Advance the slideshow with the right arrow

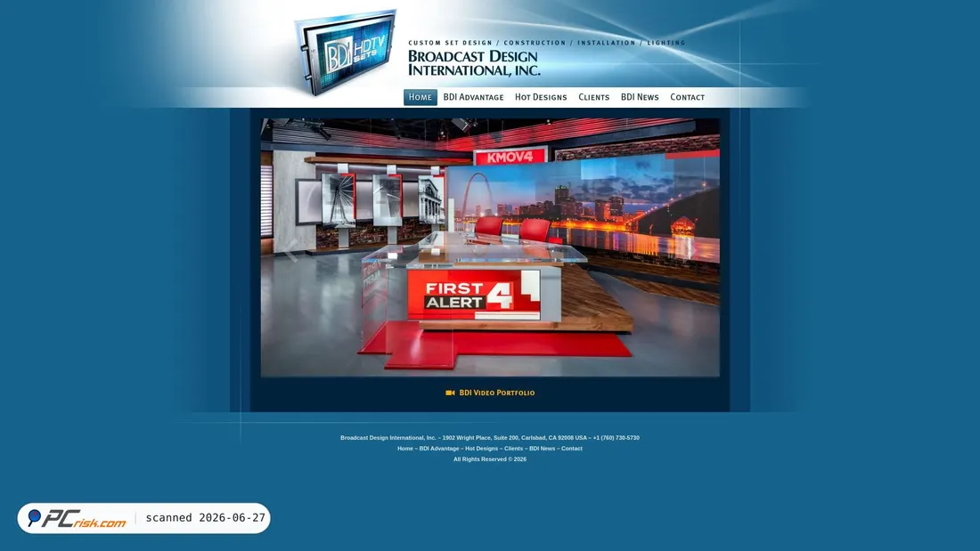coord(690,248)
